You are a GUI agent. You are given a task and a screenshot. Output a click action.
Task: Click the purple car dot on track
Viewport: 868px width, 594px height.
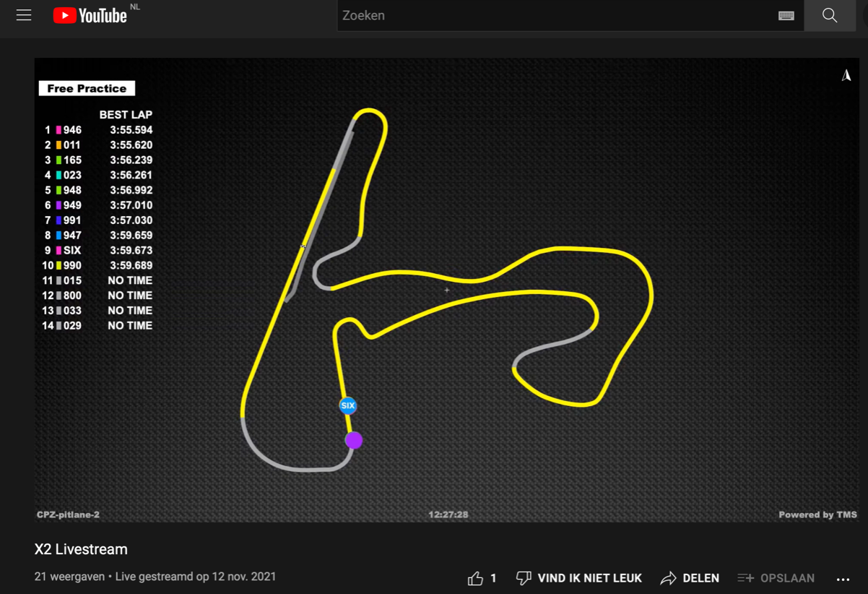pyautogui.click(x=354, y=440)
